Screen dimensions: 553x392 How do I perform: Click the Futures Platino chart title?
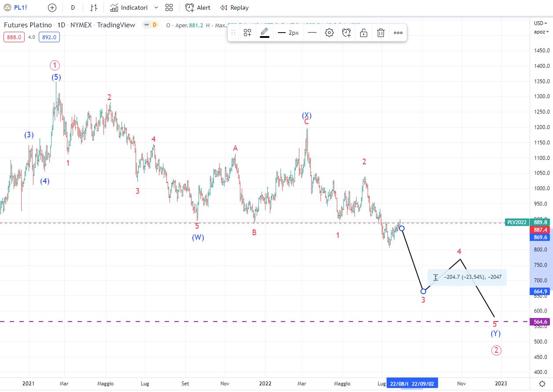[x=70, y=25]
